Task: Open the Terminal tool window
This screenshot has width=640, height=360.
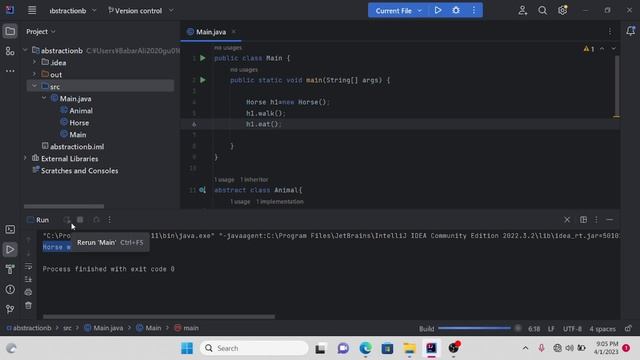Action: (10, 229)
